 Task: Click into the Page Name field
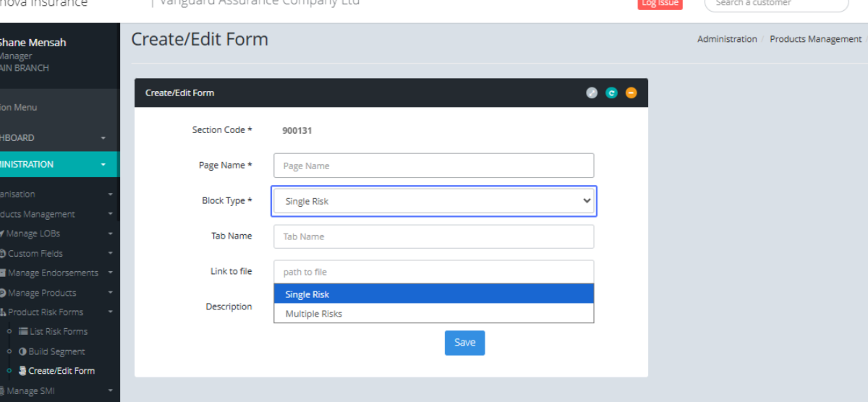[x=433, y=166]
